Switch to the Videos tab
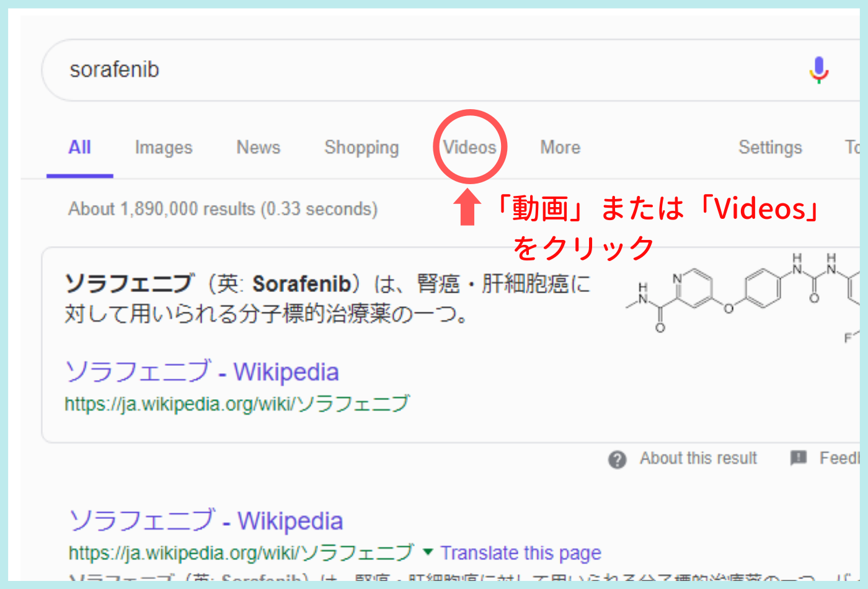868x589 pixels. coord(469,148)
